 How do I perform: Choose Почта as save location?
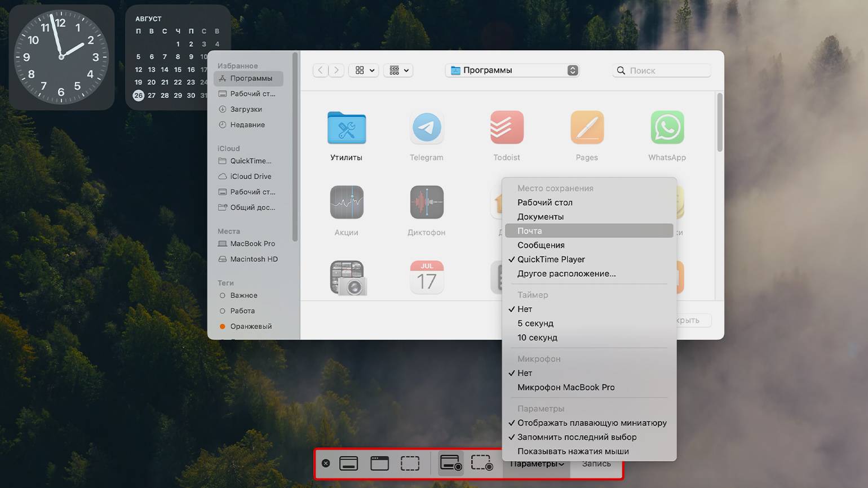(x=589, y=230)
